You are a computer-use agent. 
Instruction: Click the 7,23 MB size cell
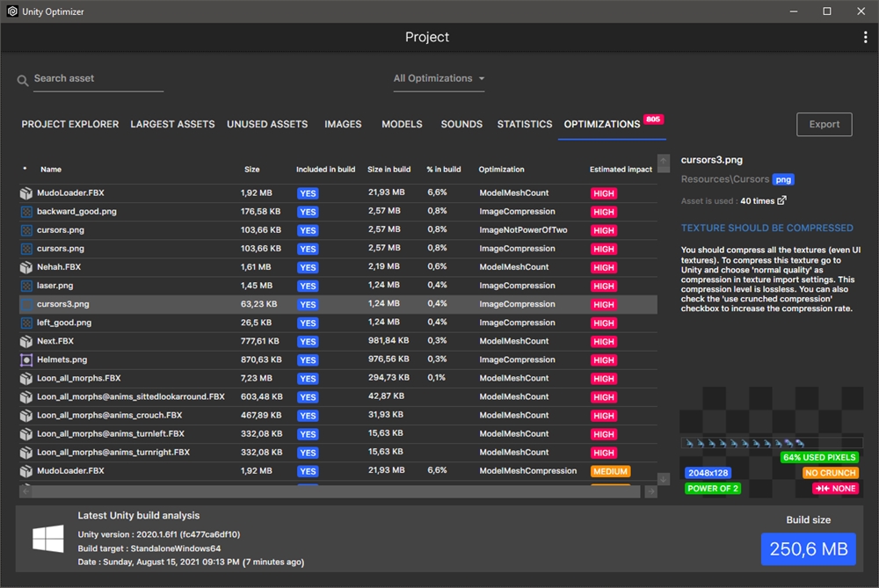point(256,378)
